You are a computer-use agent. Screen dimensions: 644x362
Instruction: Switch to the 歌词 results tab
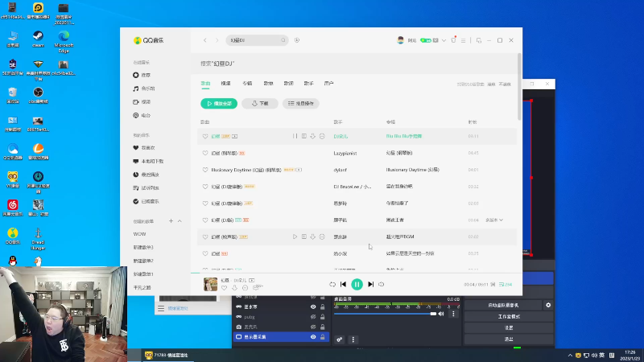click(x=289, y=84)
